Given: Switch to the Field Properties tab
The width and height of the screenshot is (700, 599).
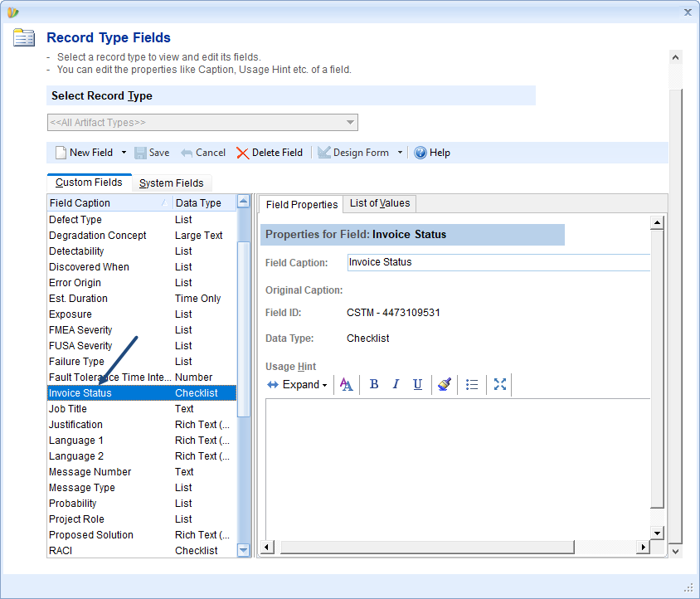Looking at the screenshot, I should (x=302, y=205).
